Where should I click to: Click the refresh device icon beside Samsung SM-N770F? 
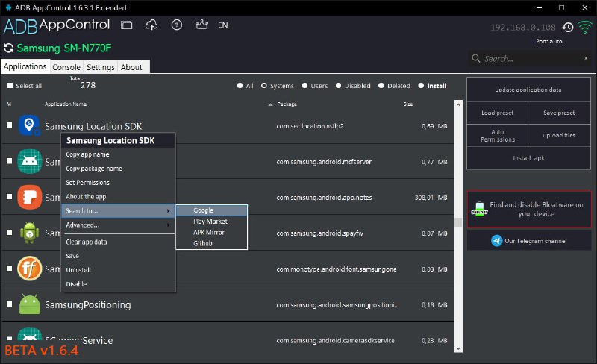click(x=8, y=48)
